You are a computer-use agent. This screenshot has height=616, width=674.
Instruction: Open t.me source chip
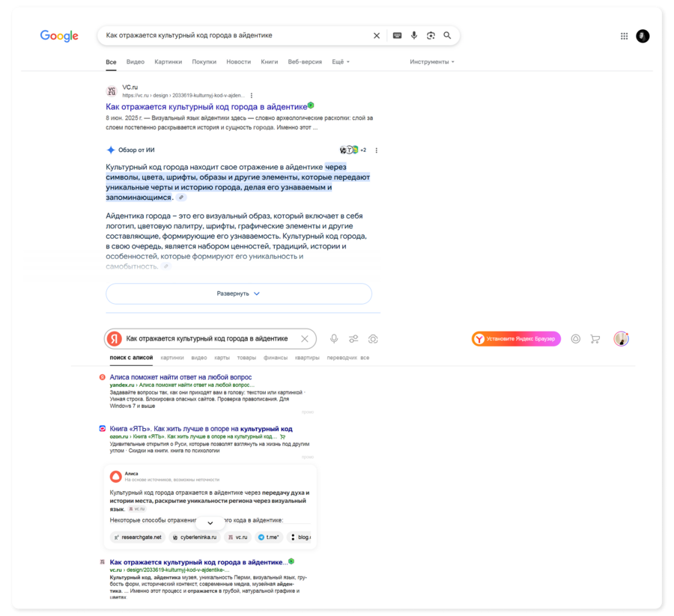point(269,537)
